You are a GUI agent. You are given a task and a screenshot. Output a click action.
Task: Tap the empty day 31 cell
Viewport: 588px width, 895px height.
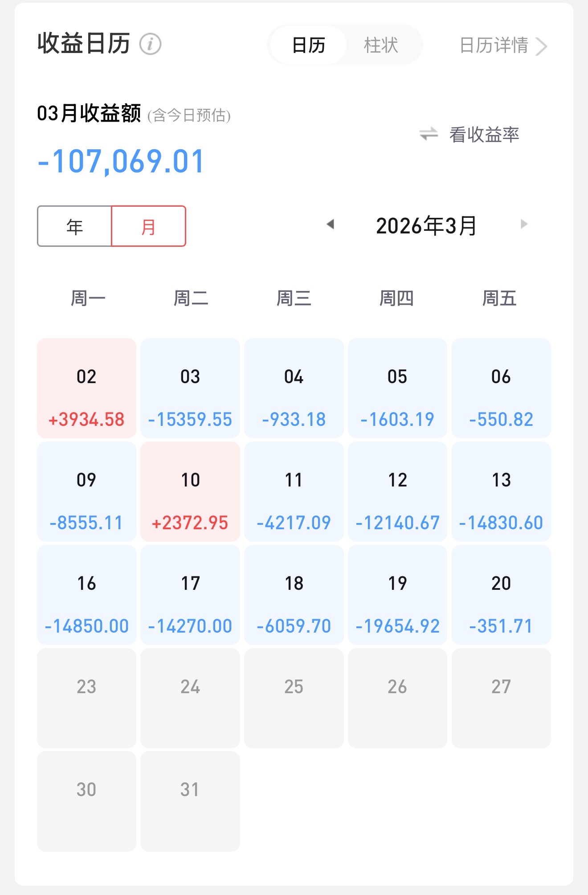[190, 801]
